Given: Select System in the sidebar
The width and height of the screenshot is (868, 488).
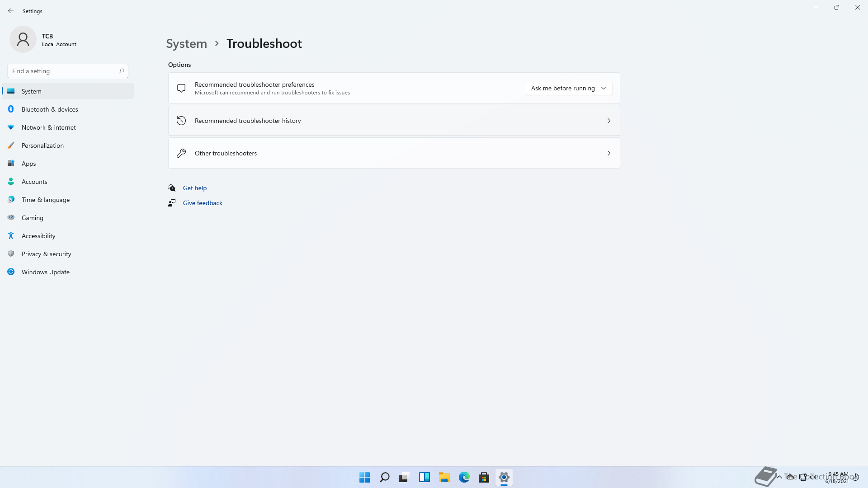Looking at the screenshot, I should pos(68,91).
